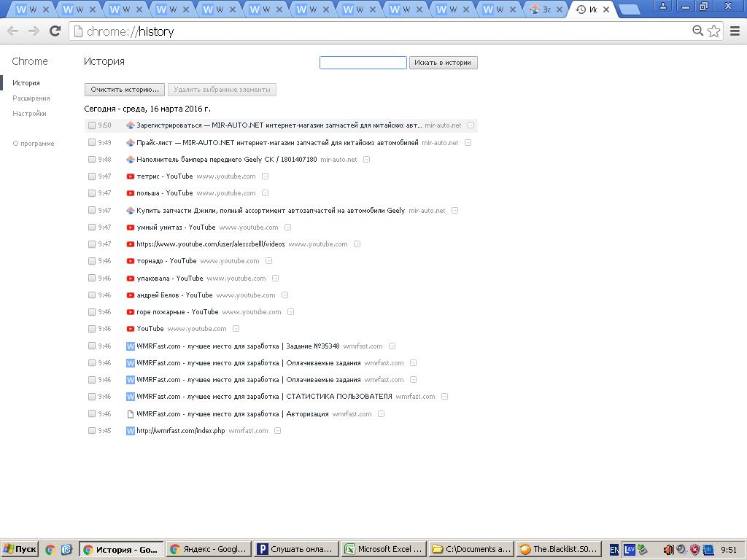This screenshot has width=747, height=560.
Task: Click the browser Forward arrow
Action: coord(34,31)
